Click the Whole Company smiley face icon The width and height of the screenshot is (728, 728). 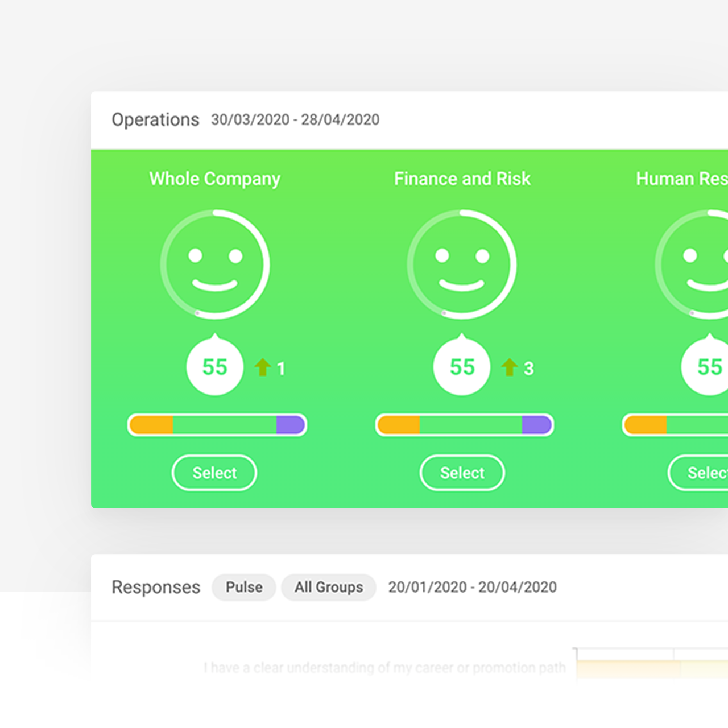click(x=215, y=264)
